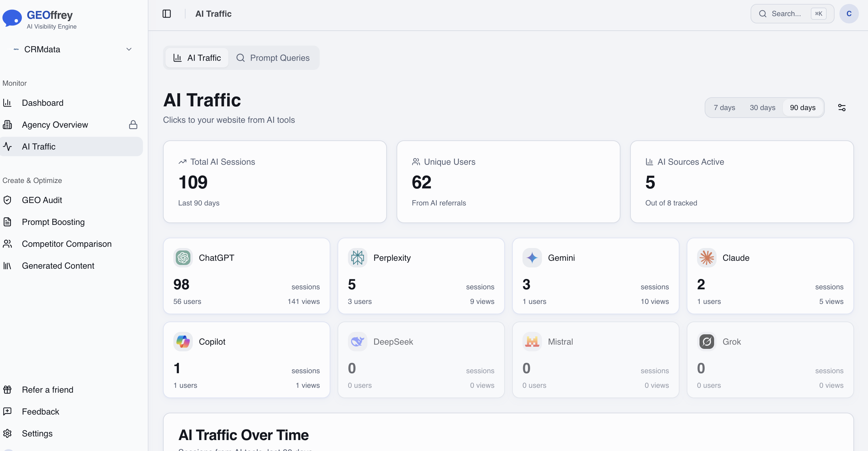
Task: Open locked Agency Overview item
Action: (54, 125)
